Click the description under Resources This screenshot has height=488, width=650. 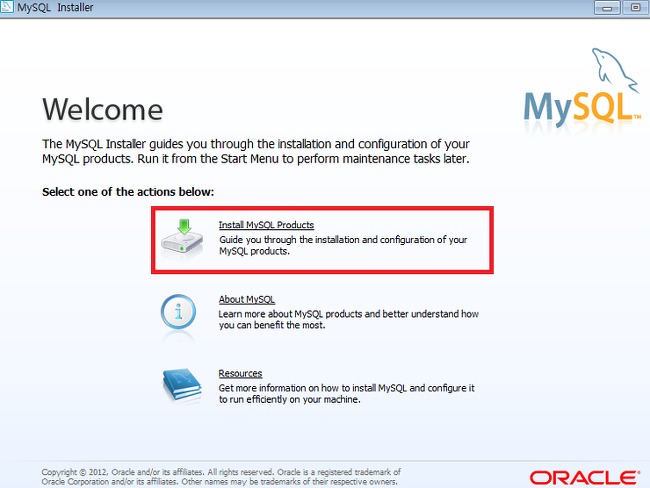[347, 394]
